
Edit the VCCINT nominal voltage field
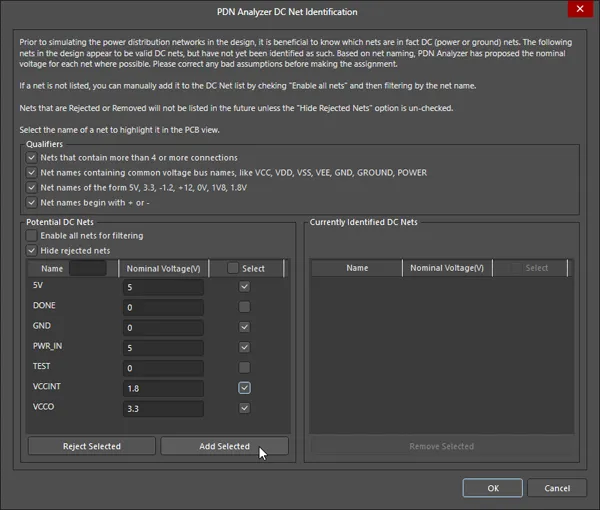(x=163, y=388)
